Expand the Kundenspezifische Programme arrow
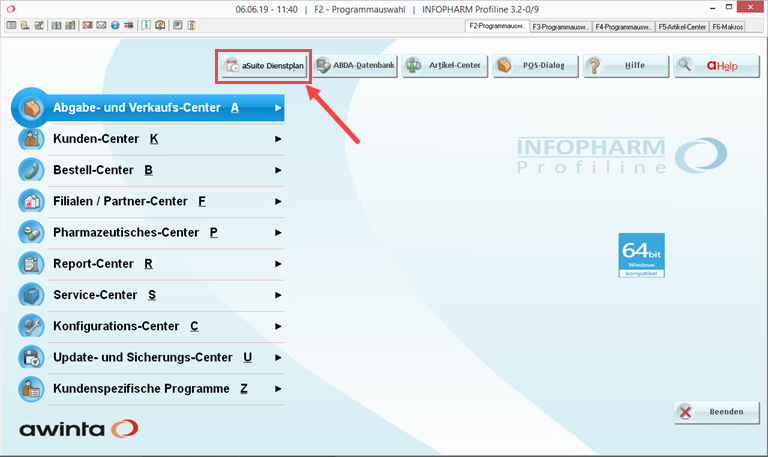The width and height of the screenshot is (768, 457). [278, 389]
